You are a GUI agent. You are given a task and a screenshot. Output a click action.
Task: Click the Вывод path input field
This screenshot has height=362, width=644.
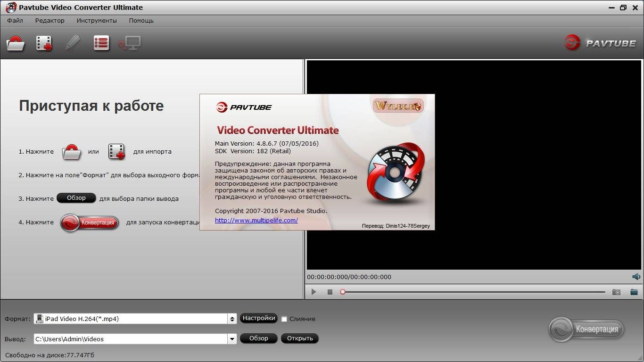131,339
